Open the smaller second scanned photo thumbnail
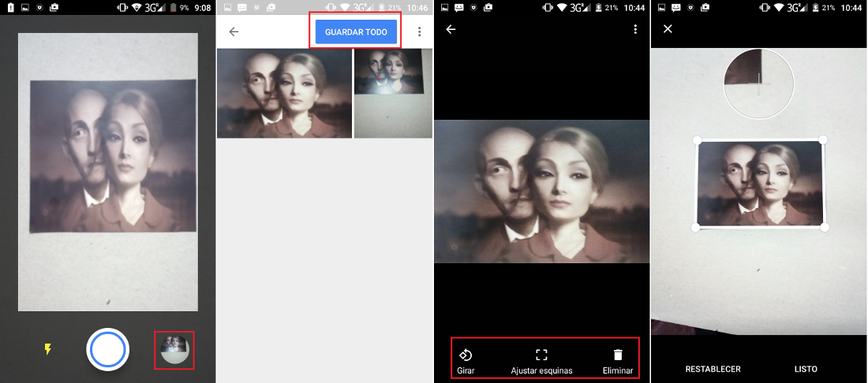The height and width of the screenshot is (383, 868). click(393, 94)
